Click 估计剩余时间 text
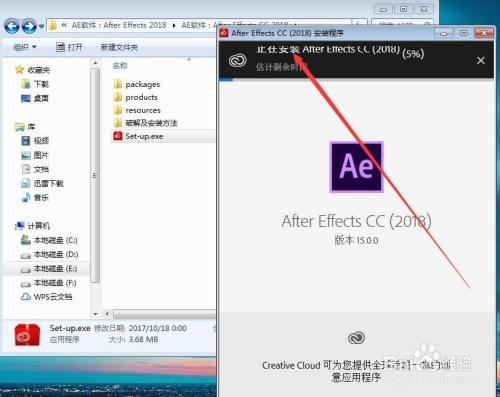The height and width of the screenshot is (397, 500). (x=281, y=67)
